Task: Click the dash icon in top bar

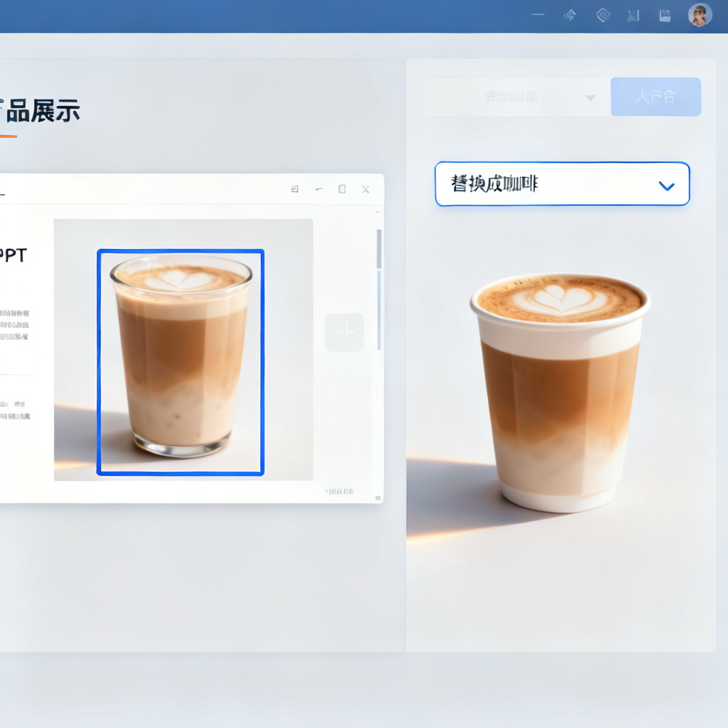Action: pyautogui.click(x=537, y=14)
